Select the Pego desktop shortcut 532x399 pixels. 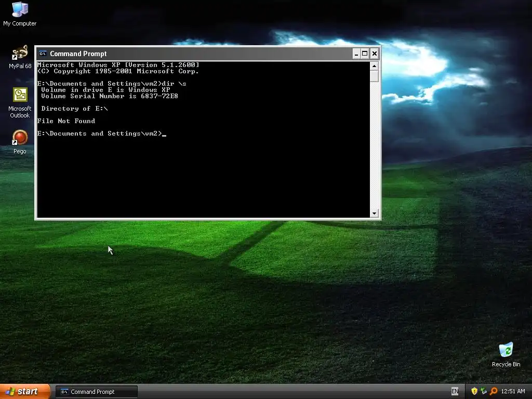20,142
